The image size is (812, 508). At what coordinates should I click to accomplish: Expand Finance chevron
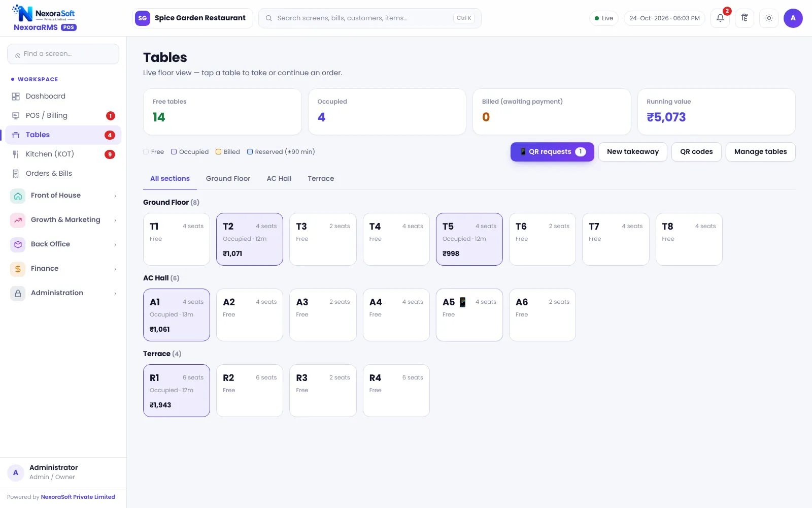(x=115, y=269)
